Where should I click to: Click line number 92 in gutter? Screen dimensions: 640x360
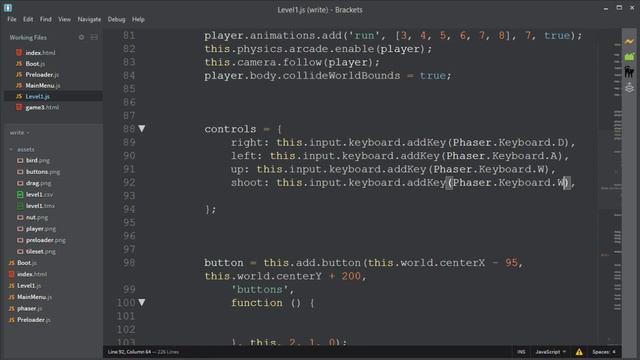tap(129, 182)
